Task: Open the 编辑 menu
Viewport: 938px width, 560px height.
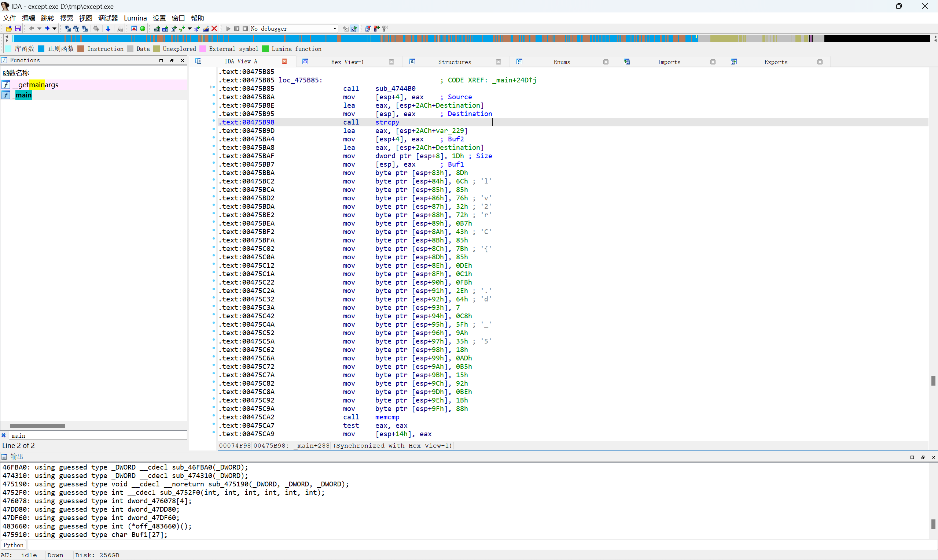Action: (28, 18)
